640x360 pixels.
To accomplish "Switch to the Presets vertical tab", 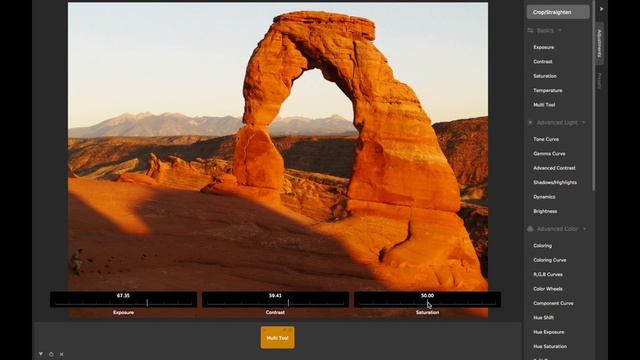I will 599,81.
